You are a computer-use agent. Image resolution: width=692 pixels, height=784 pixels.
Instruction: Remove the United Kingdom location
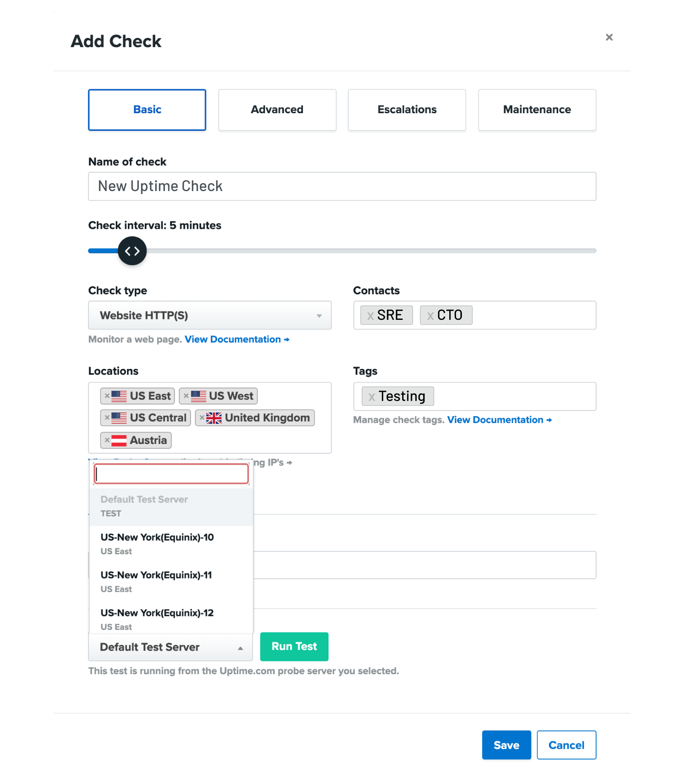[x=202, y=418]
